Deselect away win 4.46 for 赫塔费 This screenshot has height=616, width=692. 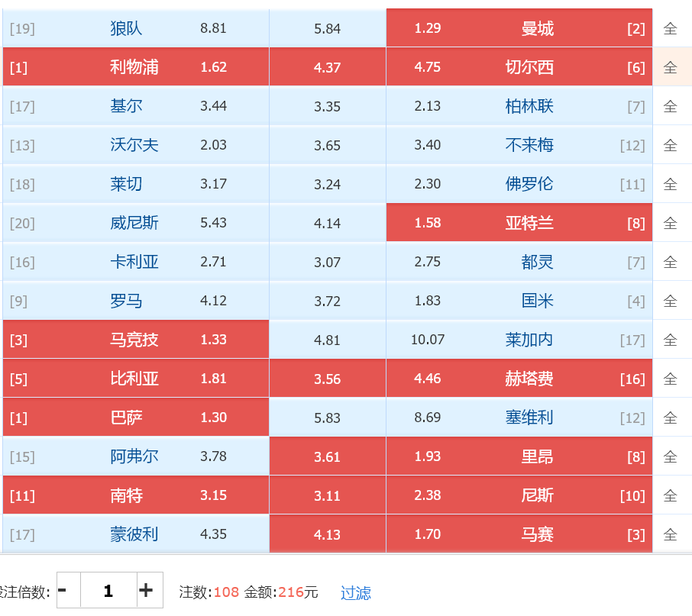click(x=519, y=379)
